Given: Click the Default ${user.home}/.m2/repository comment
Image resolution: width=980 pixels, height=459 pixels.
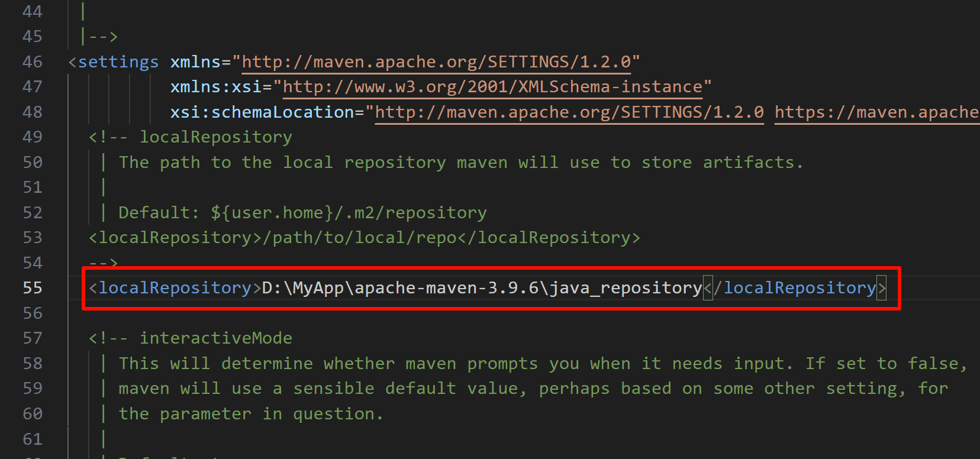Looking at the screenshot, I should [302, 213].
